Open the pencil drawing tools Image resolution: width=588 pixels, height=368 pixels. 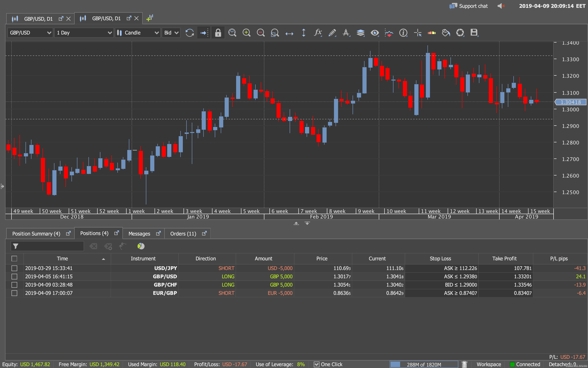(x=332, y=33)
